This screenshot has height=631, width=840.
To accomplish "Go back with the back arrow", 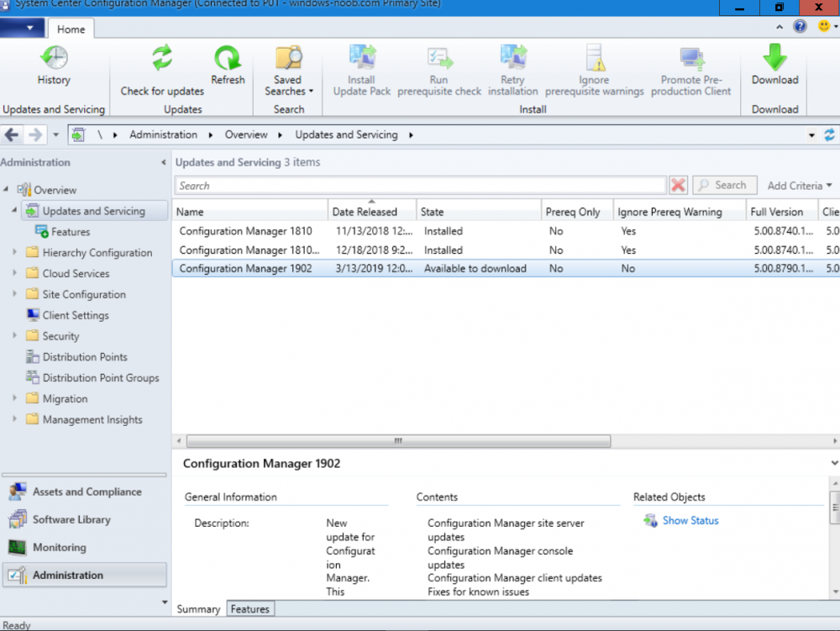I will [x=12, y=134].
